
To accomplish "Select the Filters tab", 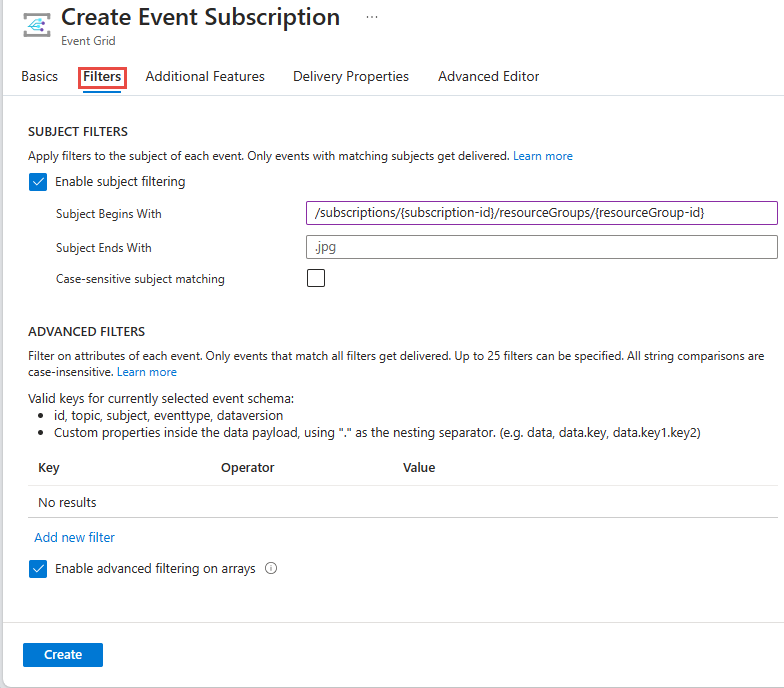I will 102,76.
